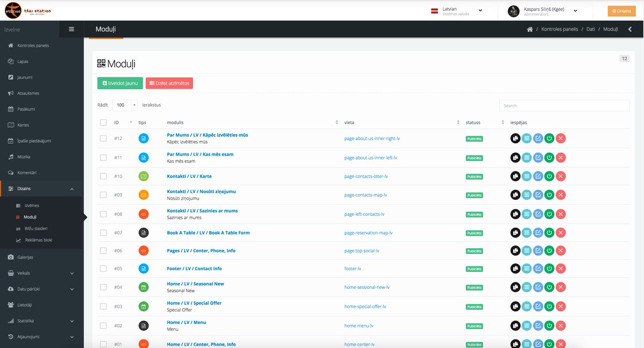The image size is (644, 348).
Task: Click the back arrow beside the breadcrumb
Action: tap(630, 30)
